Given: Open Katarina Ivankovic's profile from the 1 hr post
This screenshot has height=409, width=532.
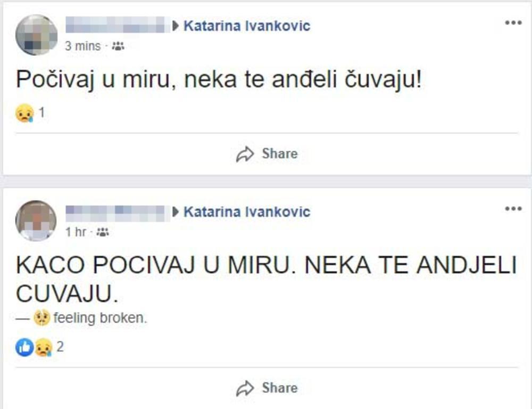Looking at the screenshot, I should (x=246, y=212).
